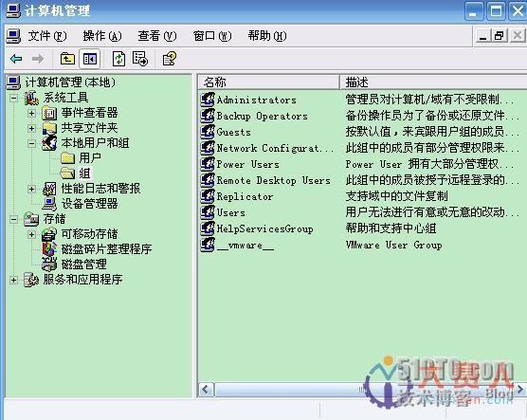Click the Help toolbar icon

click(x=170, y=59)
